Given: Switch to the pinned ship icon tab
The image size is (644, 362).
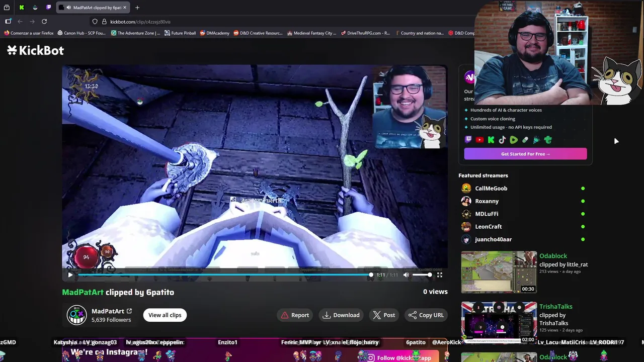Looking at the screenshot, I should [x=35, y=8].
